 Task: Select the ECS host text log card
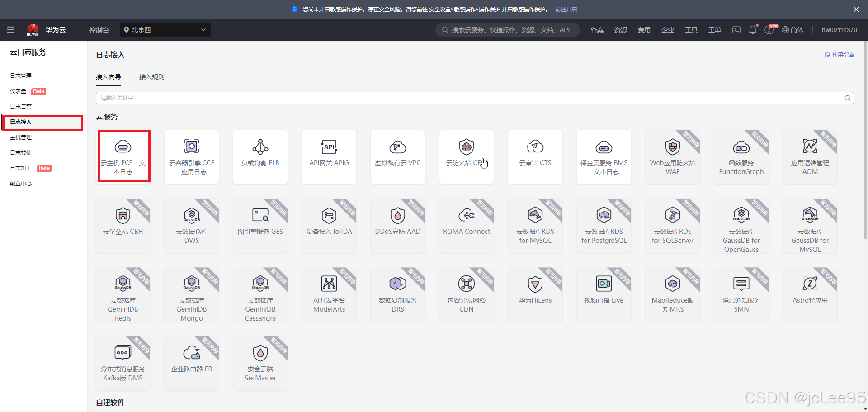(x=123, y=156)
